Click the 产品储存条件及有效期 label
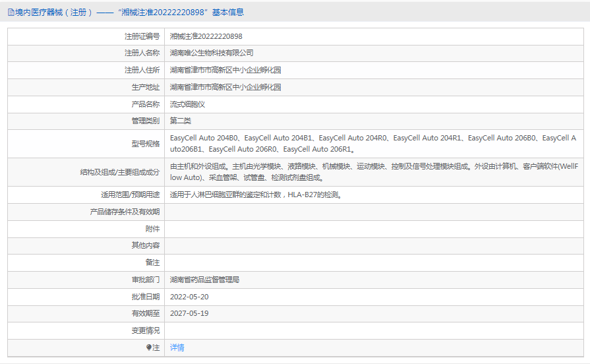The width and height of the screenshot is (590, 364). click(x=125, y=212)
